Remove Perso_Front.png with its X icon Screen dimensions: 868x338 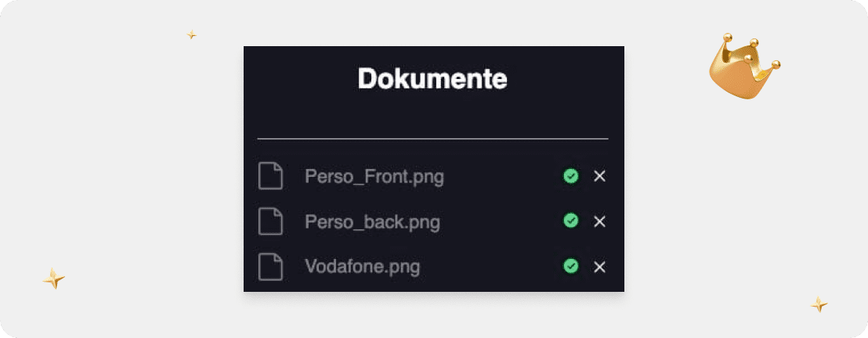pyautogui.click(x=599, y=176)
